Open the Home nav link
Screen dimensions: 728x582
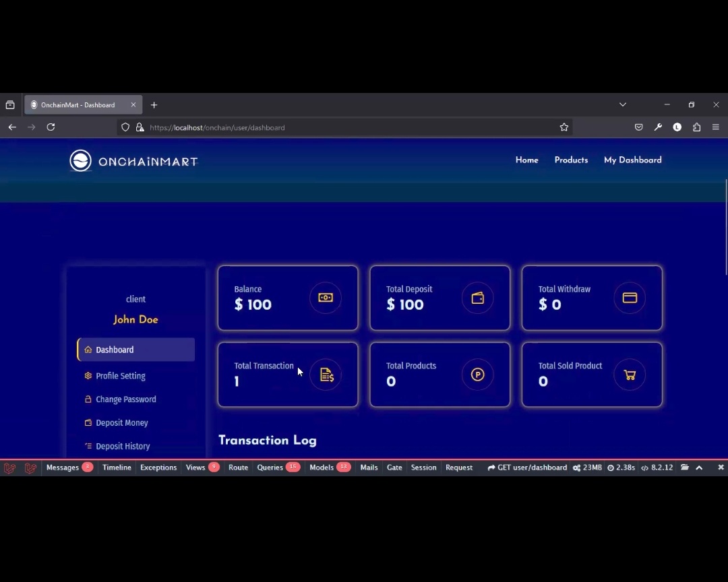tap(526, 160)
